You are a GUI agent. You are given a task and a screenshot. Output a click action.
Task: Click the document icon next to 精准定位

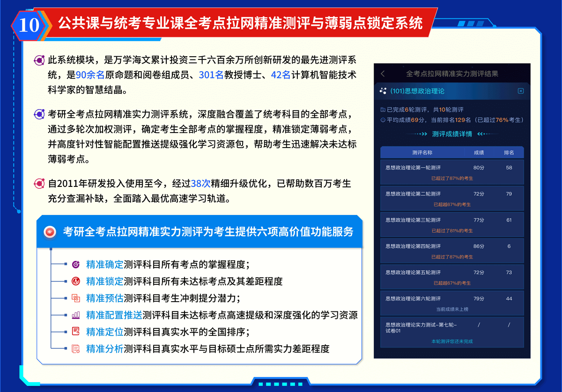tap(76, 332)
